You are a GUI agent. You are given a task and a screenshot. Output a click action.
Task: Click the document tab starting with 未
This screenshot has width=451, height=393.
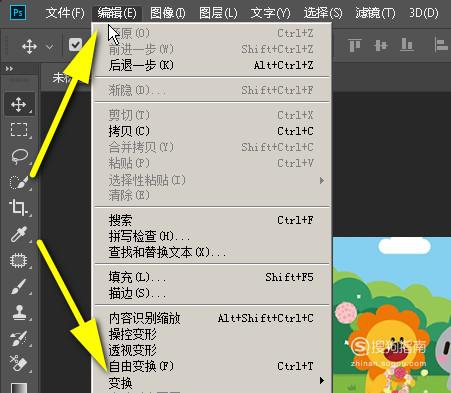(x=66, y=78)
